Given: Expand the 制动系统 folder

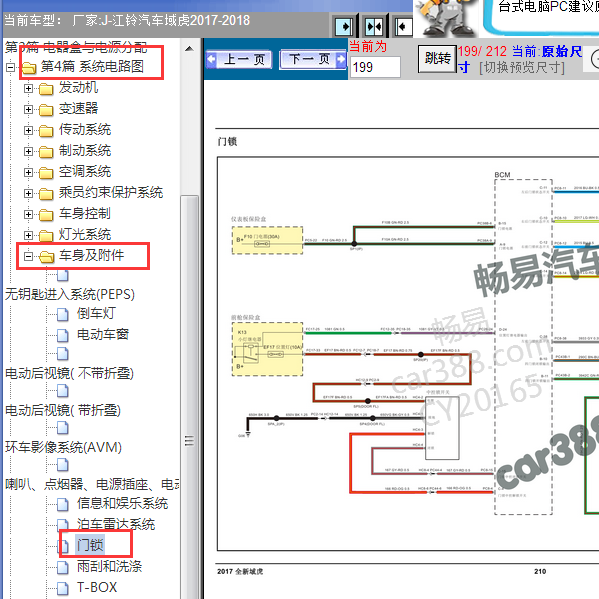Looking at the screenshot, I should tap(28, 151).
